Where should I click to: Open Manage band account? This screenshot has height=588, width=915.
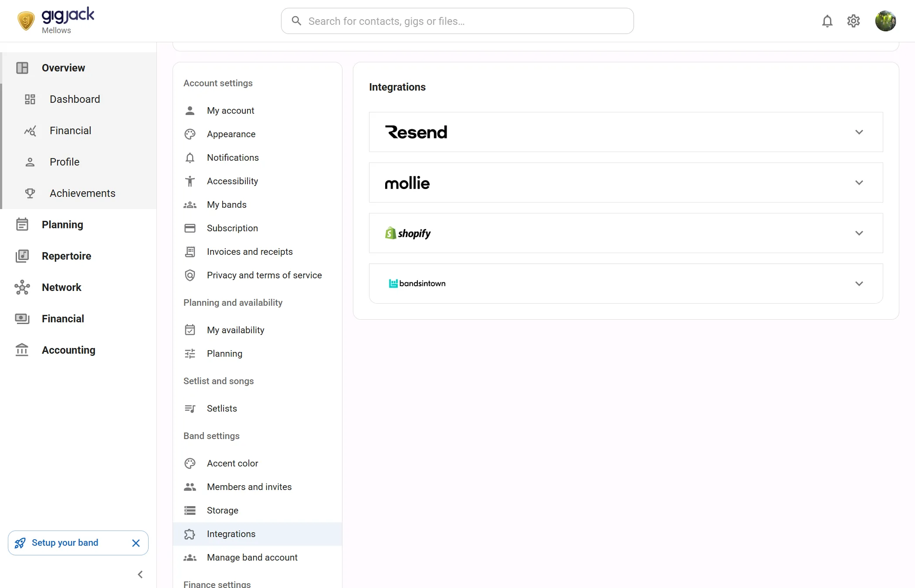coord(258,558)
